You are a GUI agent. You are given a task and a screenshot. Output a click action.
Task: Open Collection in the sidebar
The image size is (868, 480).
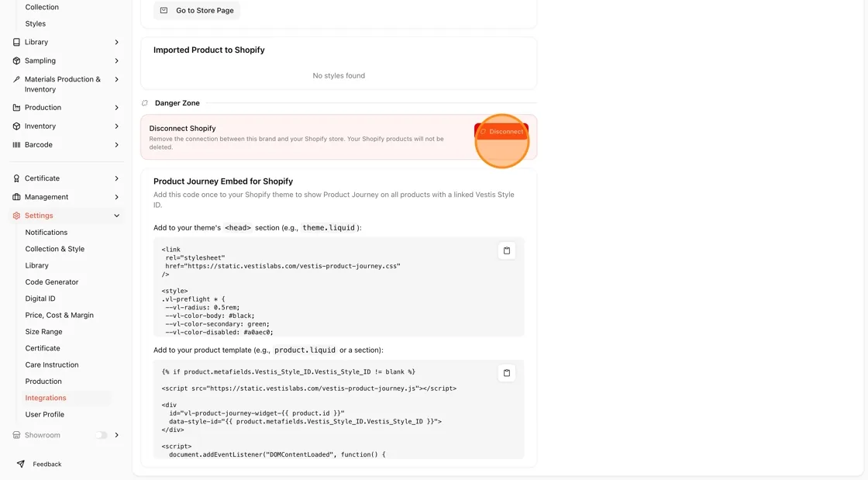coord(42,7)
